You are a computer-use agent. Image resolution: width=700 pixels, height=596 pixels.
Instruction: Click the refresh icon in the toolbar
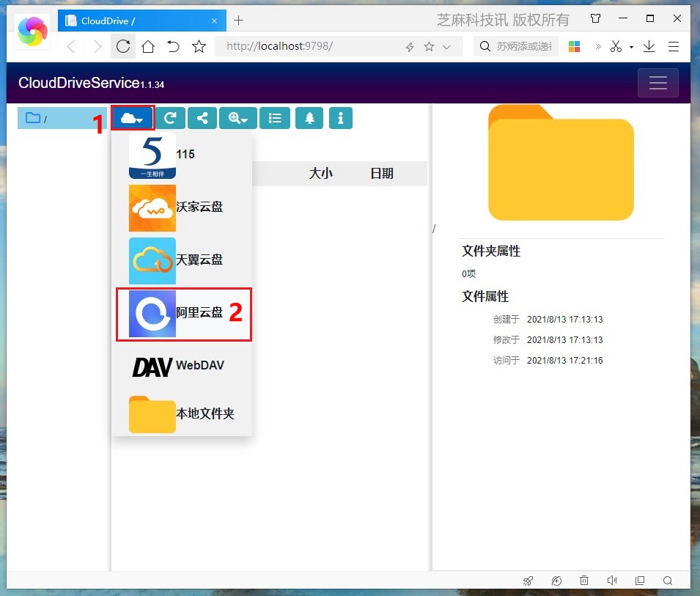point(170,118)
